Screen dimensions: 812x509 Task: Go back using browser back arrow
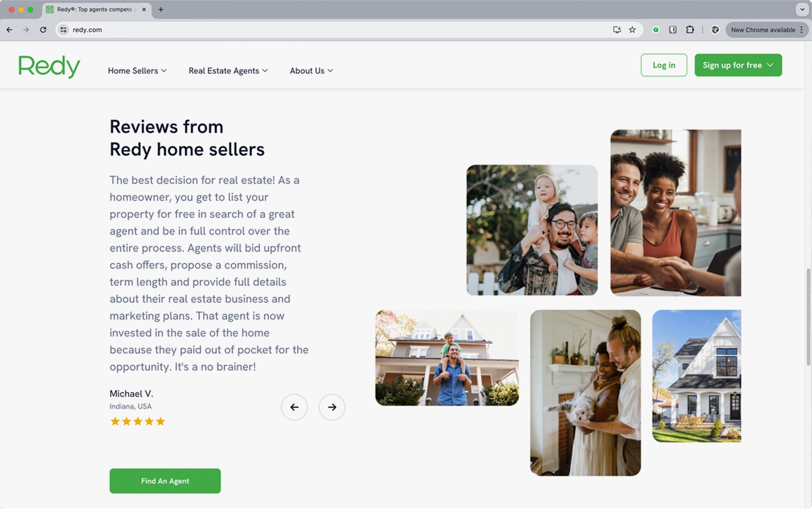[9, 30]
